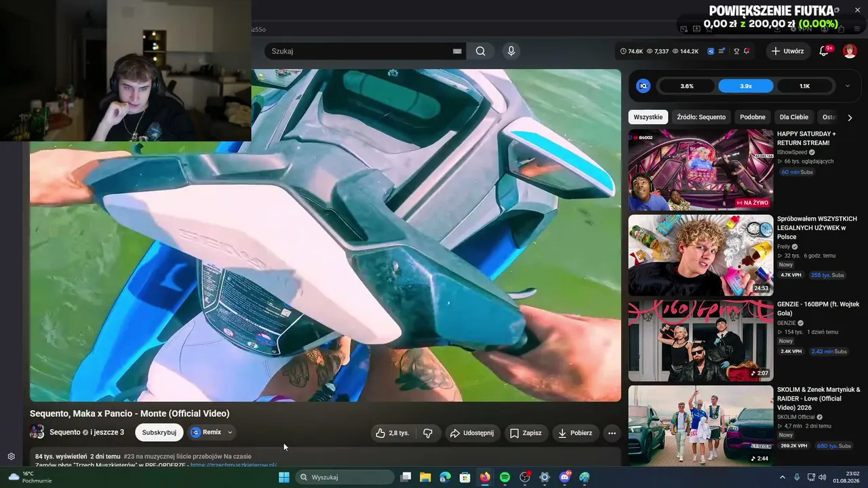Open Discord from the taskbar

tap(565, 477)
